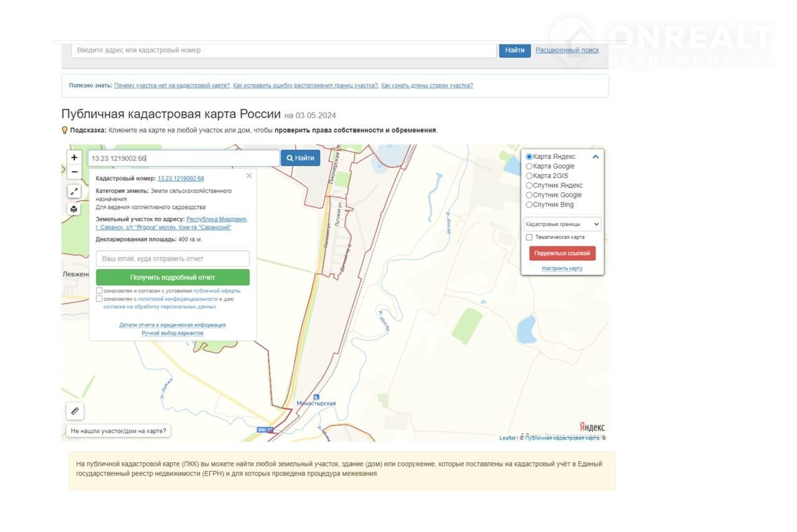Screen dimensions: 797x532
Task: Click the email input field for report
Action: (172, 258)
